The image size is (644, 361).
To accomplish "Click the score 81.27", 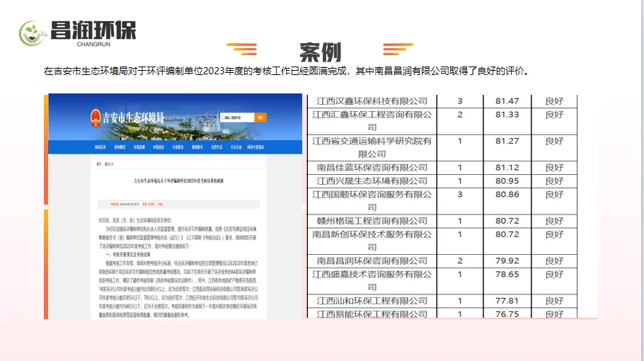I will pos(507,141).
